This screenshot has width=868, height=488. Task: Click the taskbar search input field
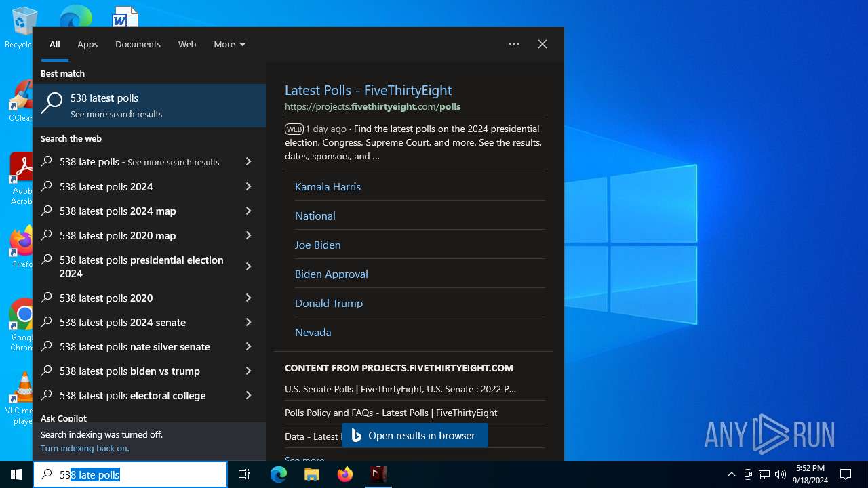[x=130, y=474]
